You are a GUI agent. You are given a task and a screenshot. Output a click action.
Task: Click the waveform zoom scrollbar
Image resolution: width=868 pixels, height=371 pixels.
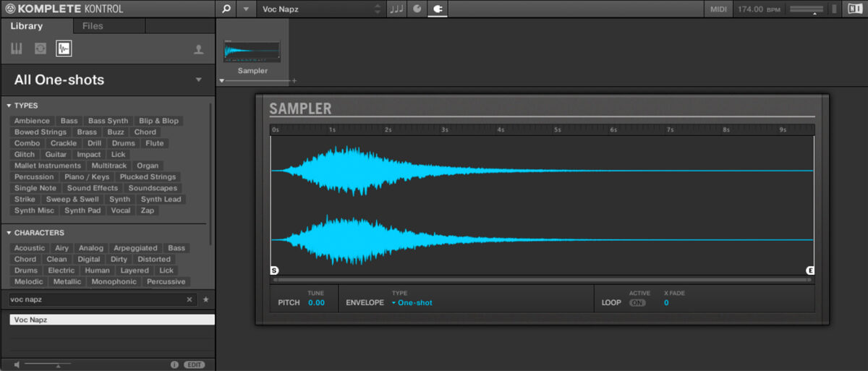pyautogui.click(x=542, y=278)
